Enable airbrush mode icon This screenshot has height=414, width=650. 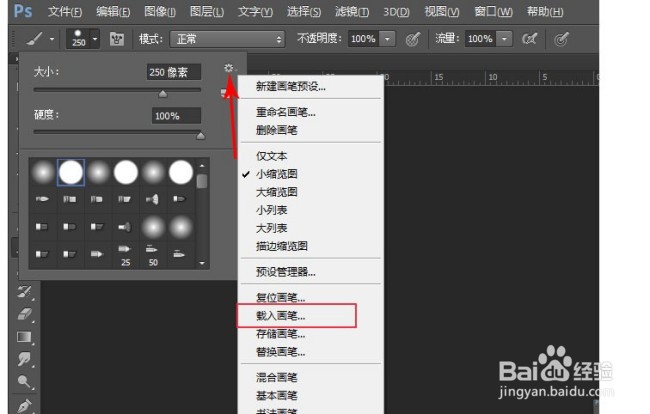click(x=529, y=39)
